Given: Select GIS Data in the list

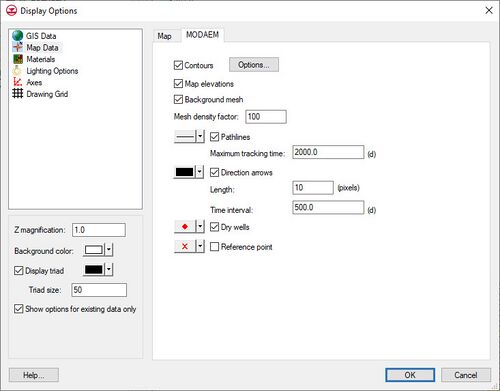Looking at the screenshot, I should coord(41,36).
